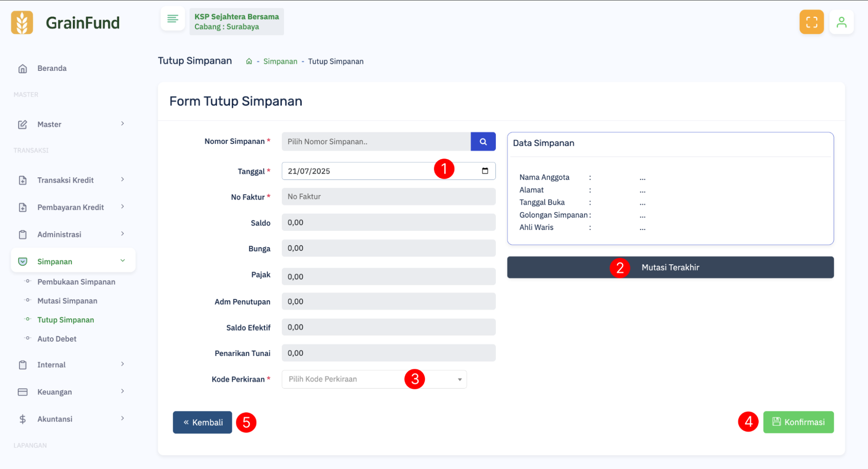Open the Keuangan menu label

click(x=55, y=392)
